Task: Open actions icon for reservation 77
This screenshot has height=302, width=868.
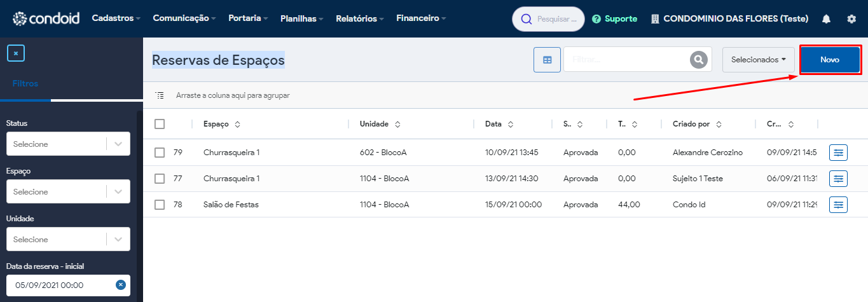Action: tap(838, 179)
